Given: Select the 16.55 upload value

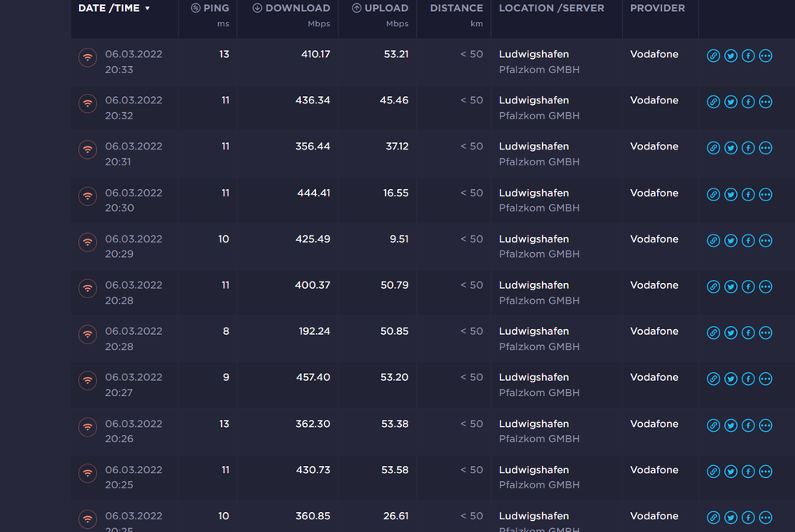Looking at the screenshot, I should (396, 193).
